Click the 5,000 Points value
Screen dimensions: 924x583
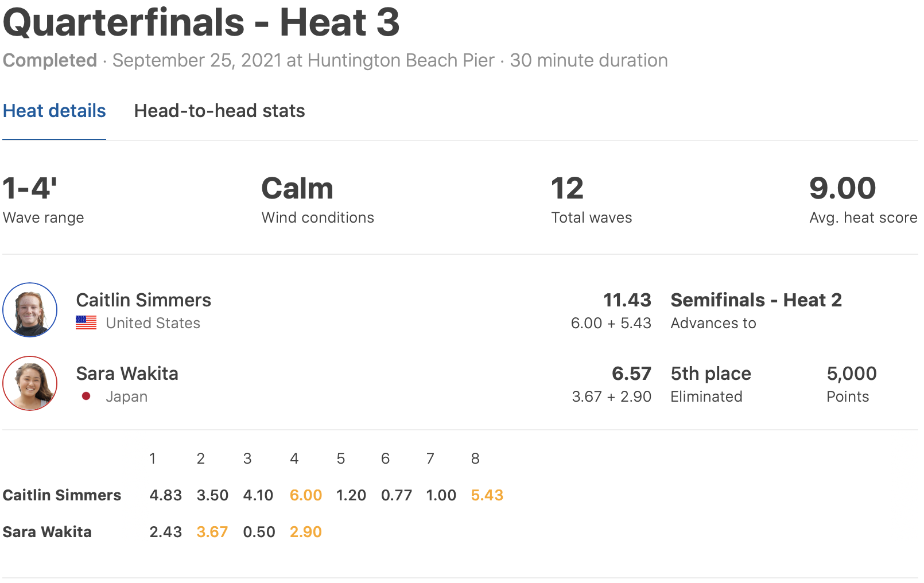(x=851, y=374)
